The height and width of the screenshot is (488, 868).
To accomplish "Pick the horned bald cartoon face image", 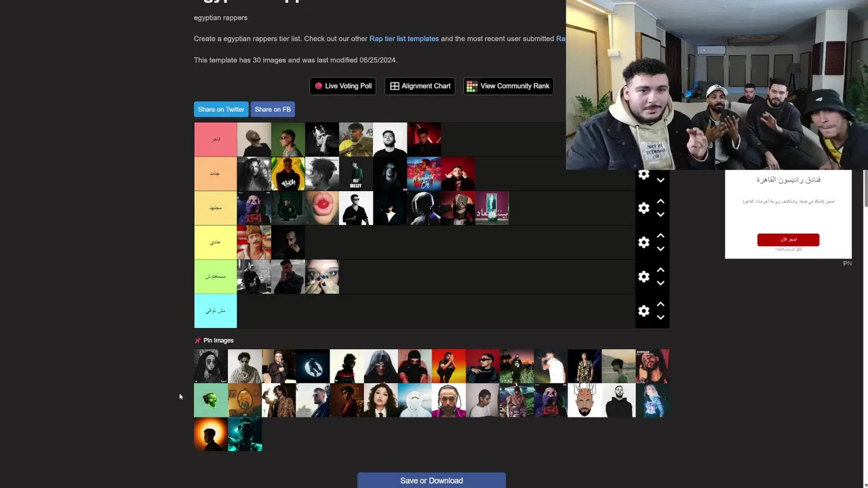I will point(585,401).
